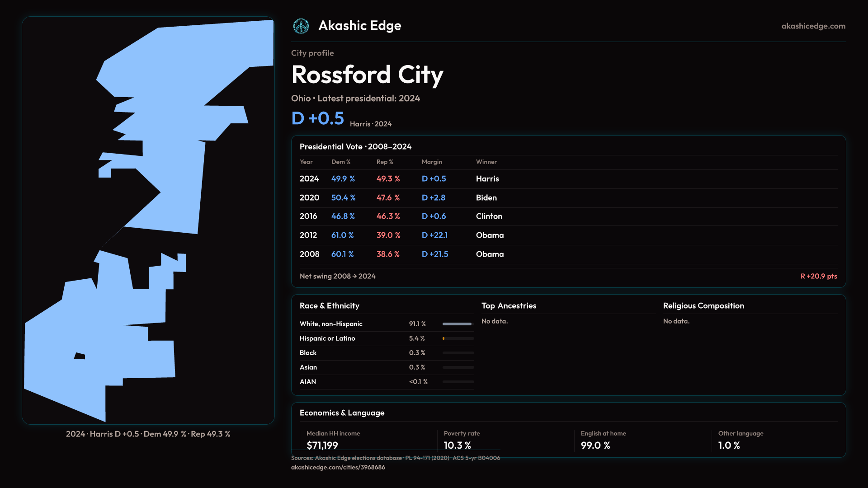Click the Net swing R +20.9 pts value
This screenshot has height=488, width=868.
tap(818, 276)
